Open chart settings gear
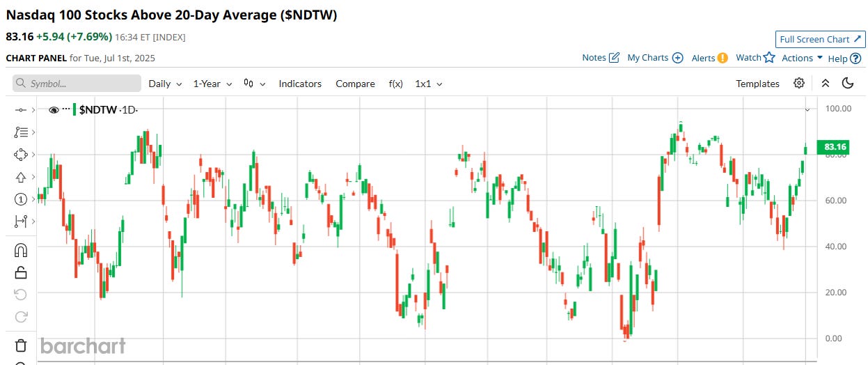Image resolution: width=868 pixels, height=365 pixels. click(799, 83)
